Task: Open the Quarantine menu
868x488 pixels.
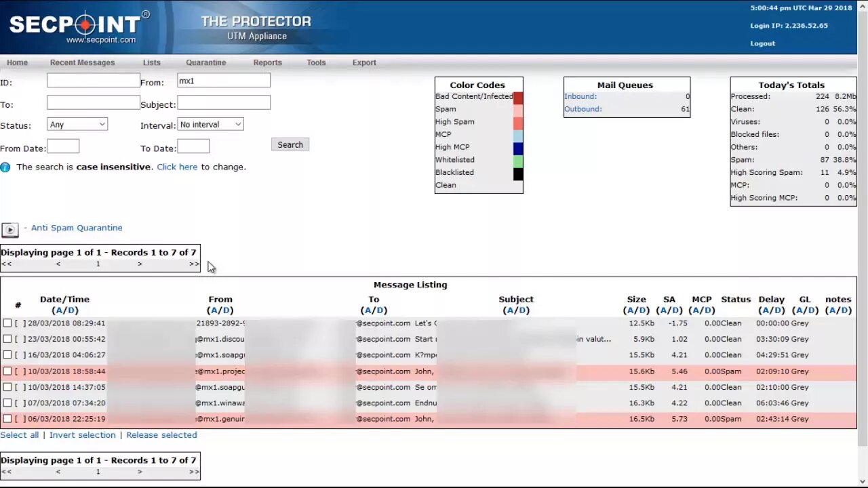Action: (x=206, y=62)
